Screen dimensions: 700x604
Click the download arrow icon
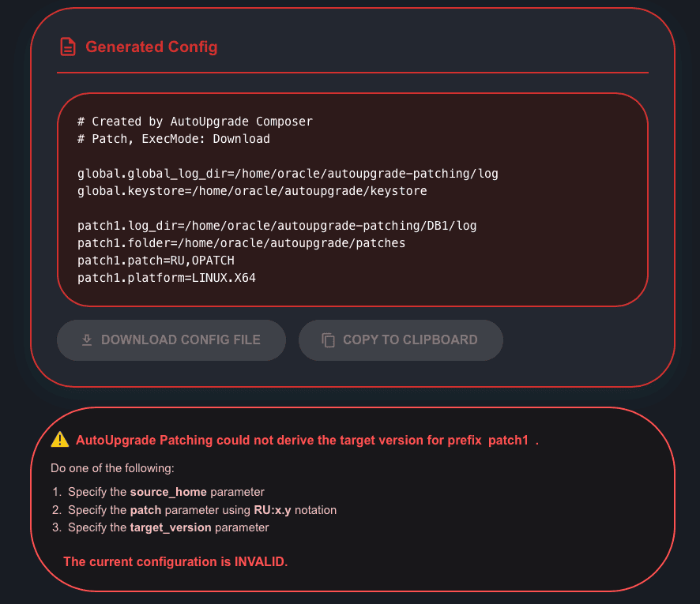(x=87, y=340)
